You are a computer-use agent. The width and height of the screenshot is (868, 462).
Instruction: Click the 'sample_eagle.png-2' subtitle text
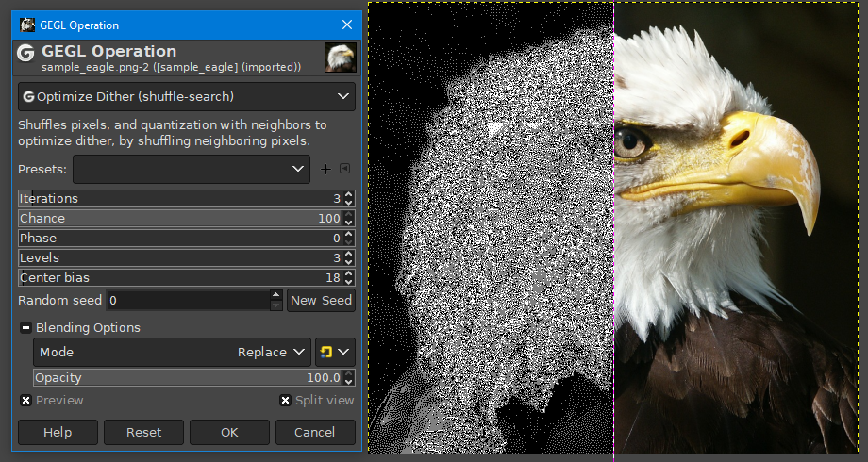click(x=171, y=67)
